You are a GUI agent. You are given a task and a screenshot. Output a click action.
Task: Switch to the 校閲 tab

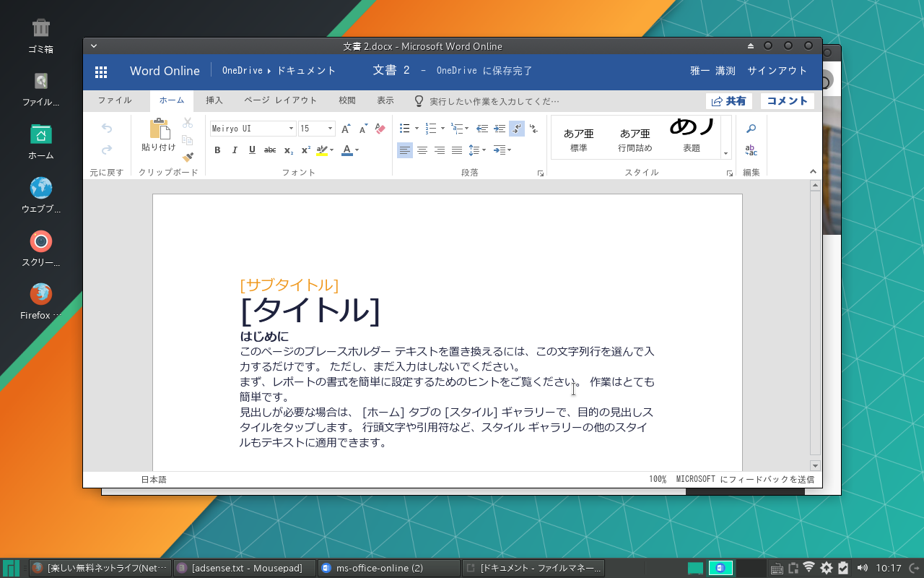[347, 101]
